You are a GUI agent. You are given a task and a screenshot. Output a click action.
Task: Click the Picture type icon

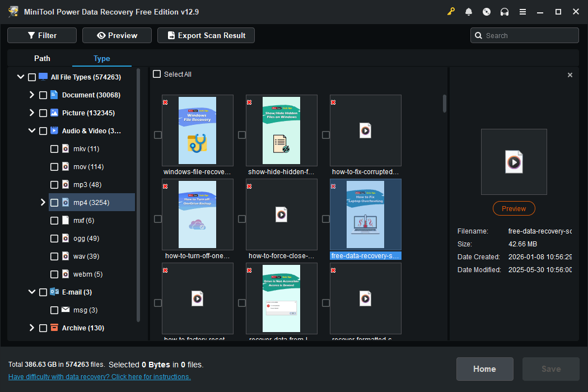54,113
